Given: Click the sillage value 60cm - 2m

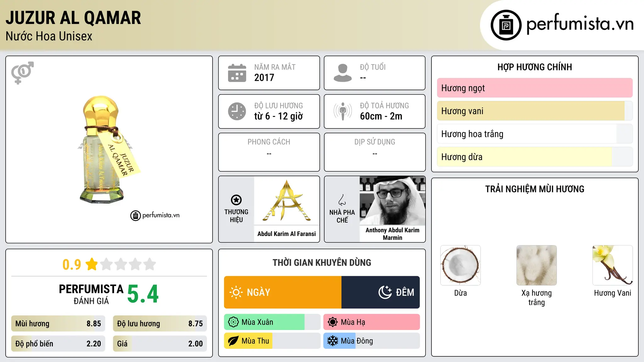Looking at the screenshot, I should (381, 116).
